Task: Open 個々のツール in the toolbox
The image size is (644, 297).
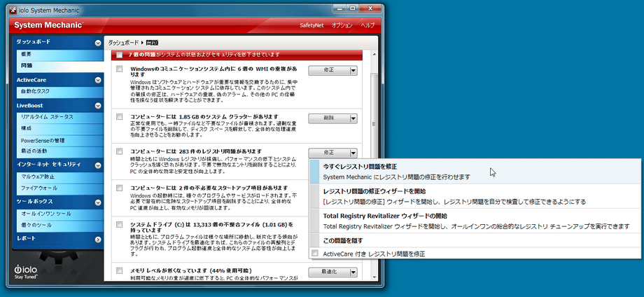Action: click(x=60, y=226)
